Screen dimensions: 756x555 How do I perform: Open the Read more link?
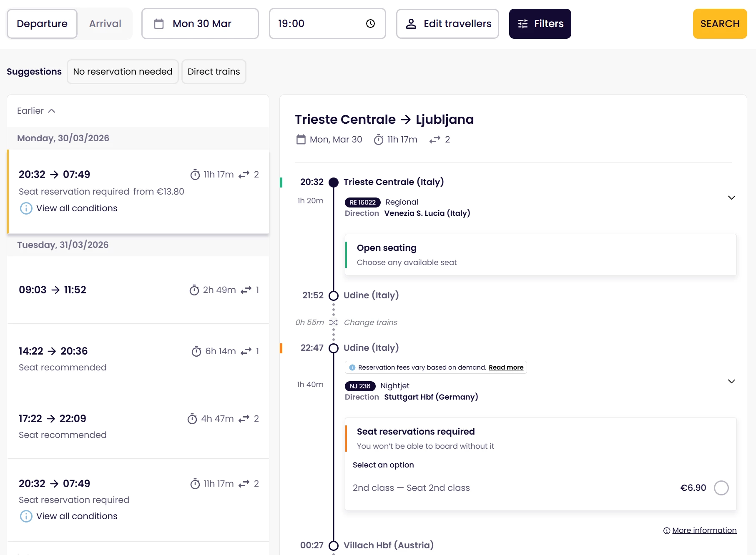point(506,367)
